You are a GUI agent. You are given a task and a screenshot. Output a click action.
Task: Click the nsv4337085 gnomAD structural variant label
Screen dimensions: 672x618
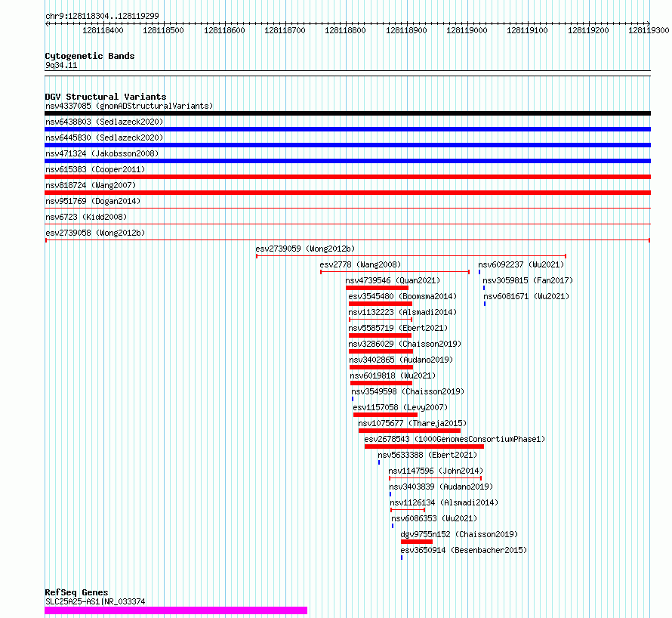coord(129,106)
